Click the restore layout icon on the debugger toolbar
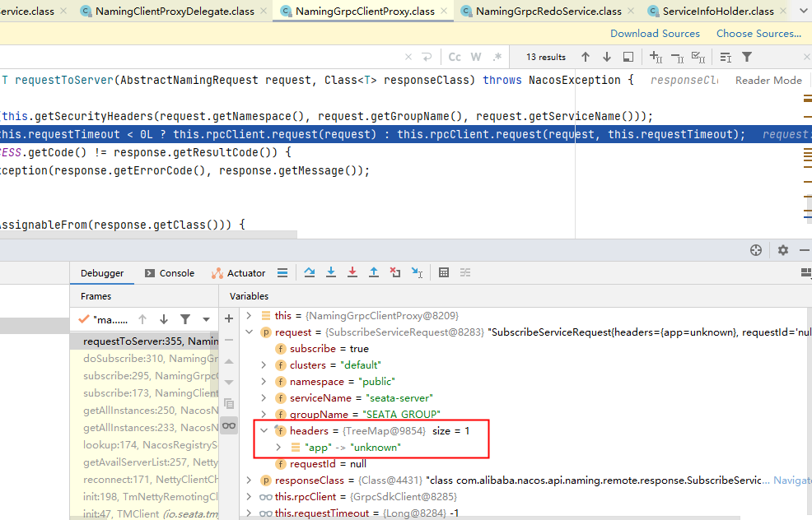812x520 pixels. point(805,272)
